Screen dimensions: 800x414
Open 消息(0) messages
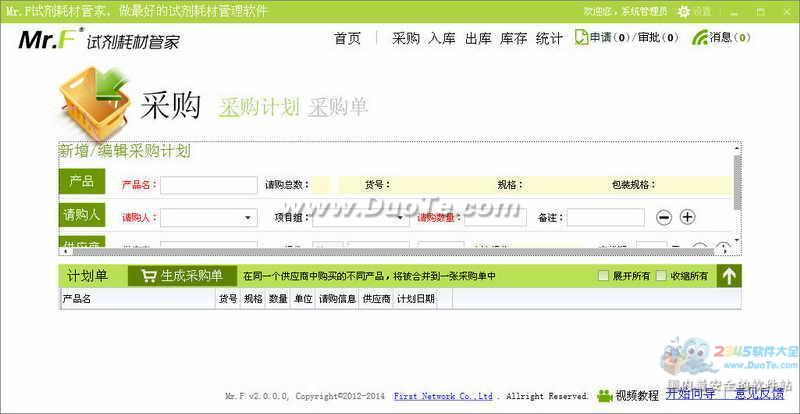730,37
